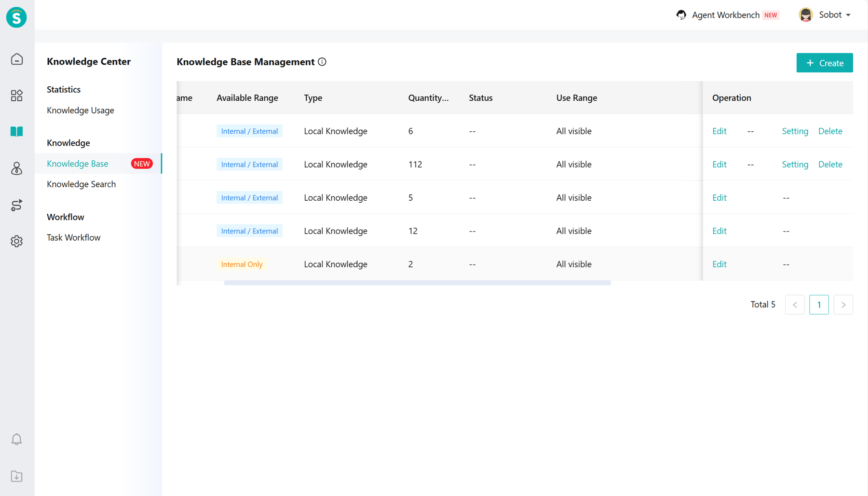Open the Task Workflow menu item
This screenshot has height=496, width=868.
(73, 238)
